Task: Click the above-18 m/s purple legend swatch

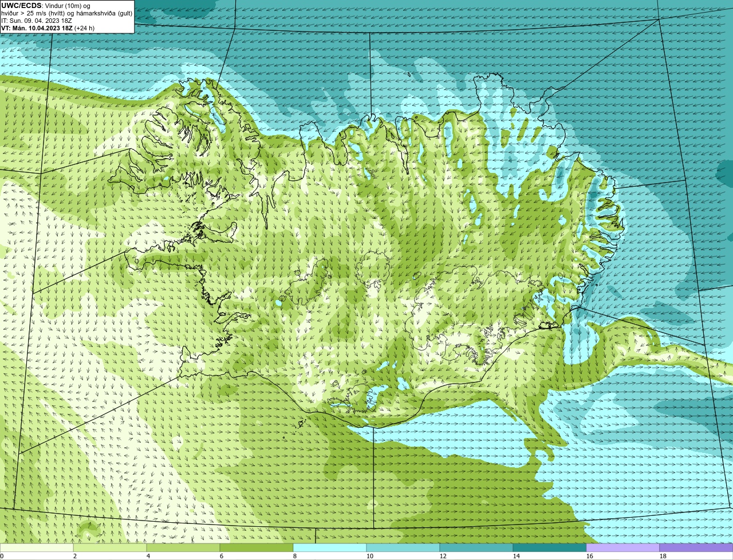Action: pyautogui.click(x=696, y=547)
